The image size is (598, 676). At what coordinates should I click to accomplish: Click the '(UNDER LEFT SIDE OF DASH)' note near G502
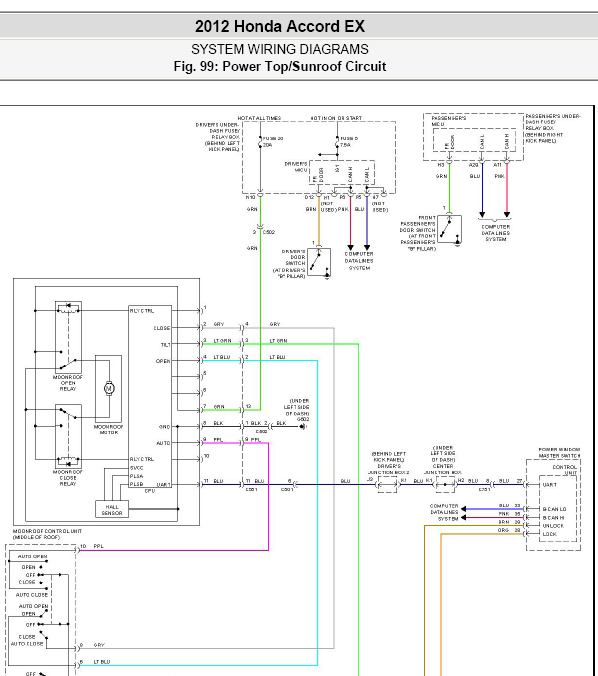pyautogui.click(x=296, y=407)
